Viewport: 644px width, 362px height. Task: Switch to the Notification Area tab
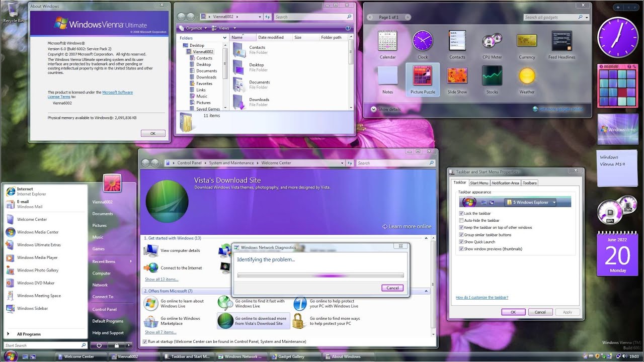point(505,183)
